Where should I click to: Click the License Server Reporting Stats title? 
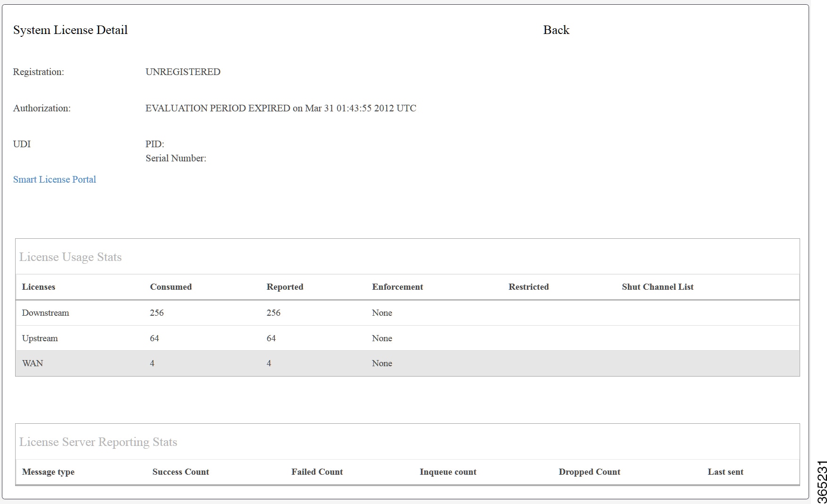[98, 442]
